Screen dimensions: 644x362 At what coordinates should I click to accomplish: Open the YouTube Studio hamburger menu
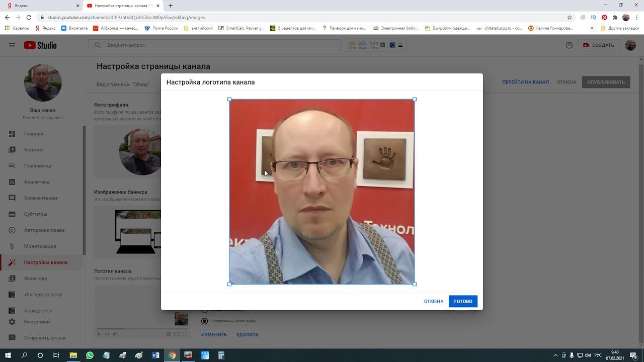(x=12, y=45)
